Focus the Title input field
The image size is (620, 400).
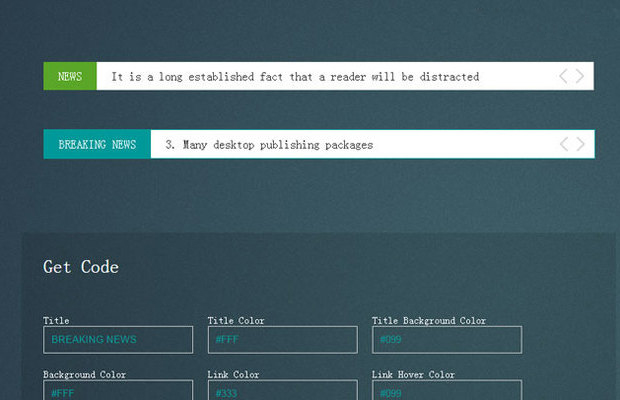pyautogui.click(x=118, y=340)
